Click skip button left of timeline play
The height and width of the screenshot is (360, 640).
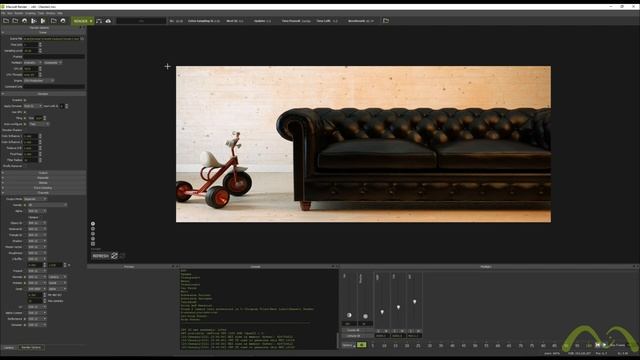598,345
